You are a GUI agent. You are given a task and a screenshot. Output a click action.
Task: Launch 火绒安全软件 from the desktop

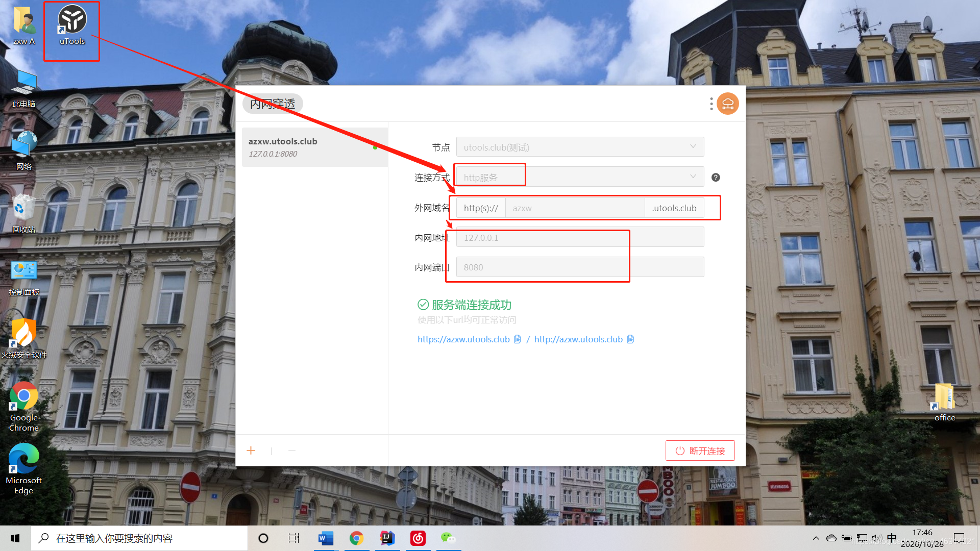click(24, 339)
